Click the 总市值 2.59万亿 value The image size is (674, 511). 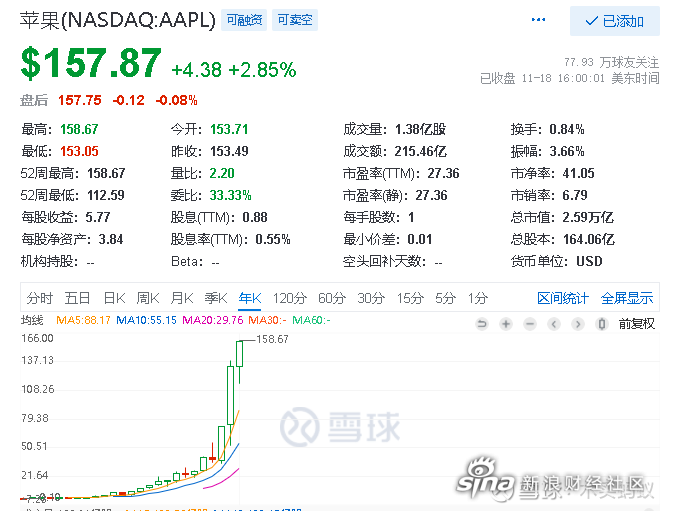(x=588, y=217)
